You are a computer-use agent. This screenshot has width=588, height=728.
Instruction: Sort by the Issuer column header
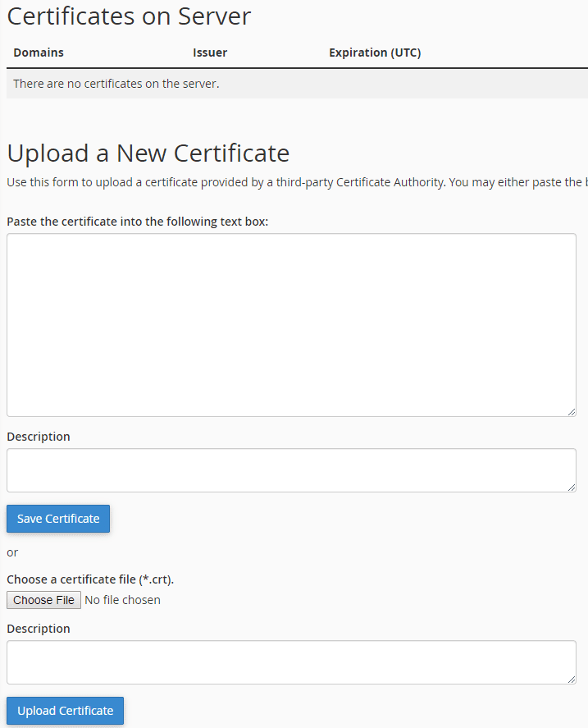pyautogui.click(x=210, y=53)
